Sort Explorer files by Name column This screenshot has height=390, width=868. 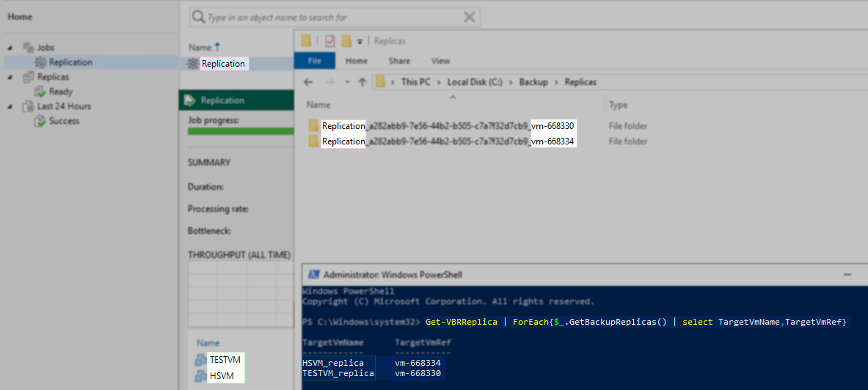pos(318,105)
